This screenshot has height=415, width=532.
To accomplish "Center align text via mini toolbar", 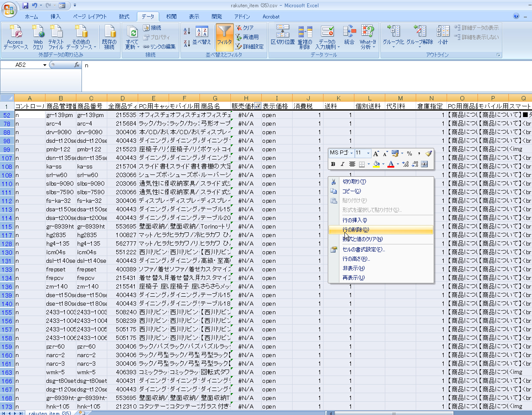I will coord(352,164).
